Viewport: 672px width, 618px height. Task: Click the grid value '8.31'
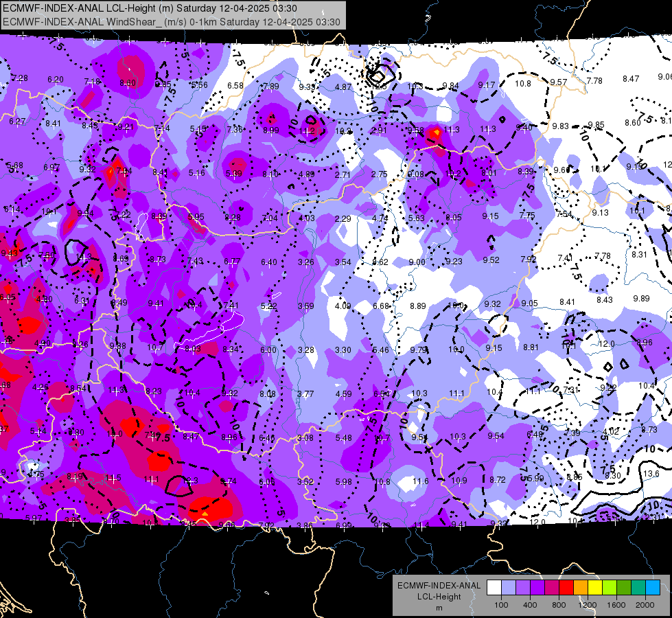639,254
